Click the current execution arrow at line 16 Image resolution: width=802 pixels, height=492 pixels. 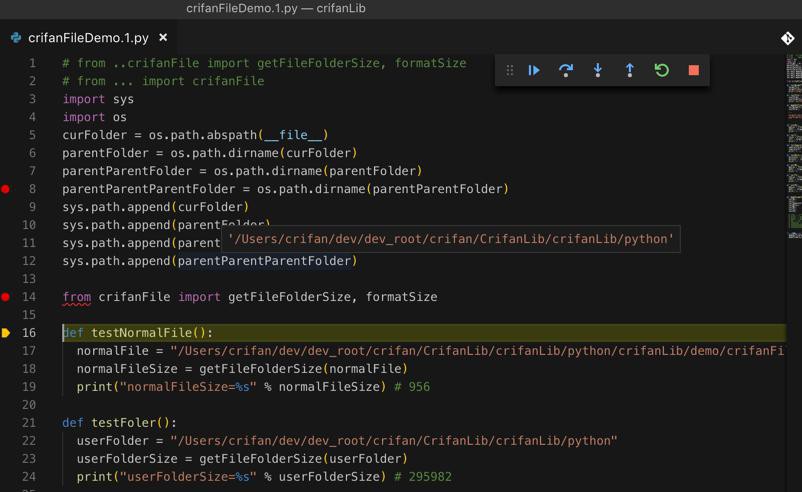pos(6,333)
